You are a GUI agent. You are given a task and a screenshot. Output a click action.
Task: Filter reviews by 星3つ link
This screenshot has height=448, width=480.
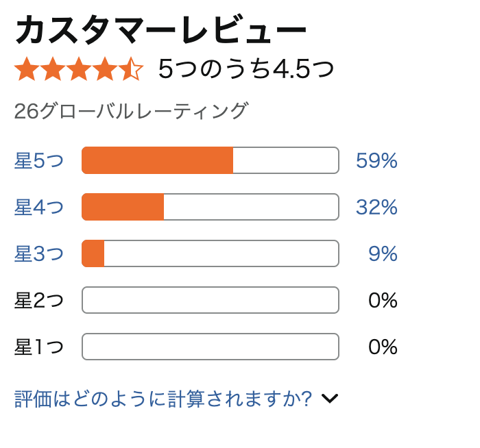[39, 254]
